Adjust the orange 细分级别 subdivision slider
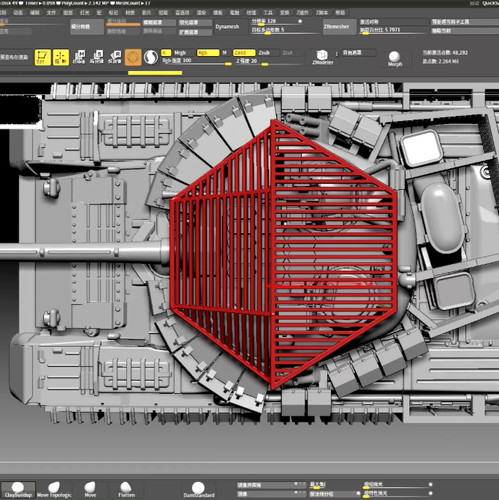Image resolution: width=499 pixels, height=500 pixels. pos(123,22)
